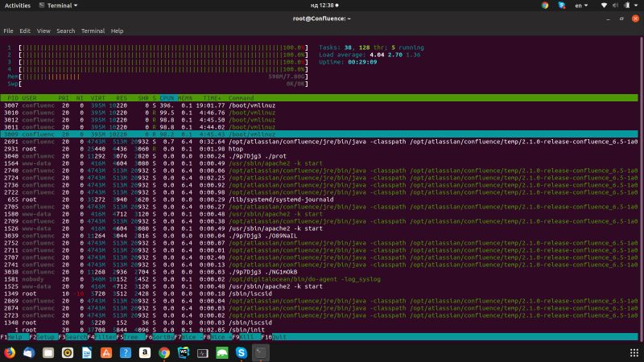
Task: Select /sbin/iscsid row PID 1349
Action: (x=319, y=294)
